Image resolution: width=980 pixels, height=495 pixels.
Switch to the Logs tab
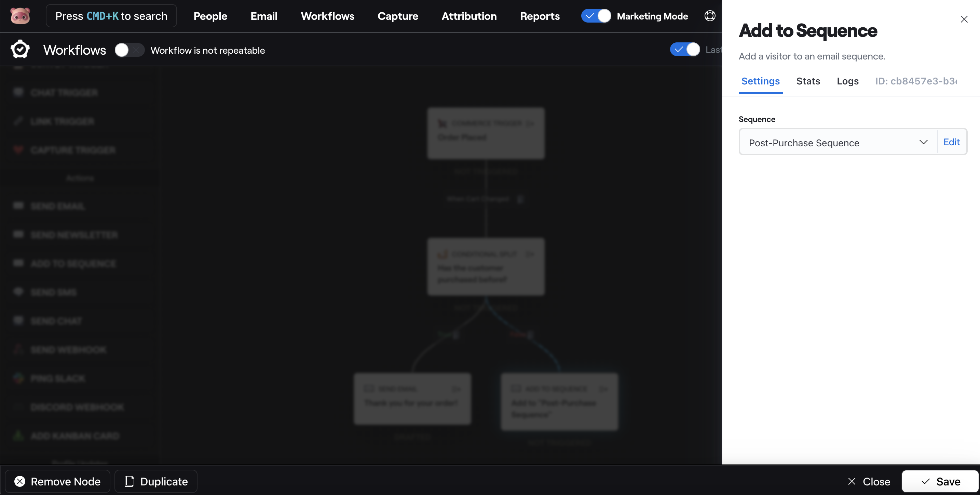tap(847, 81)
